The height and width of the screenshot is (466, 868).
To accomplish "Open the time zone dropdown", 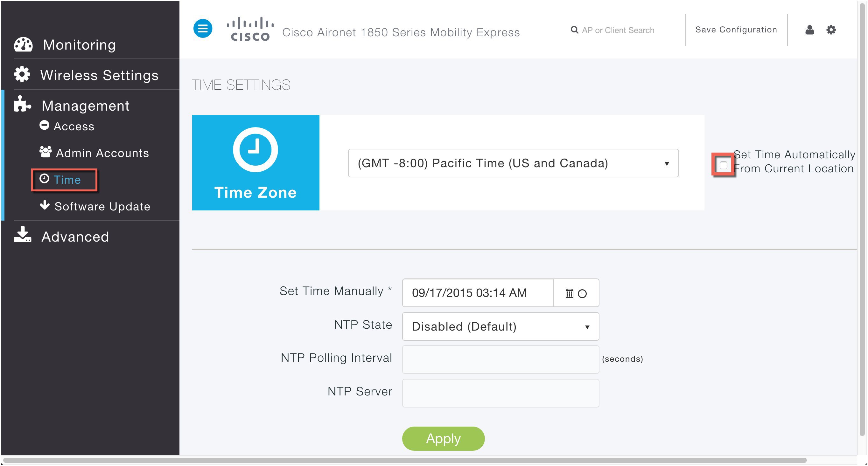I will (513, 163).
